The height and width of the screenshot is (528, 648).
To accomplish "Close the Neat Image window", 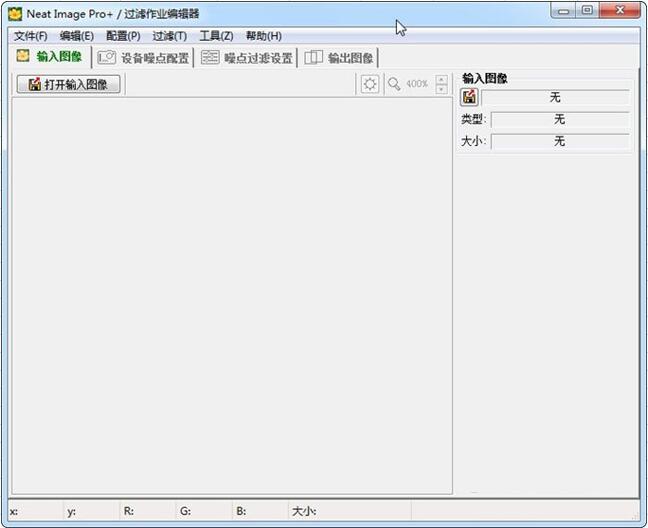I will 619,11.
